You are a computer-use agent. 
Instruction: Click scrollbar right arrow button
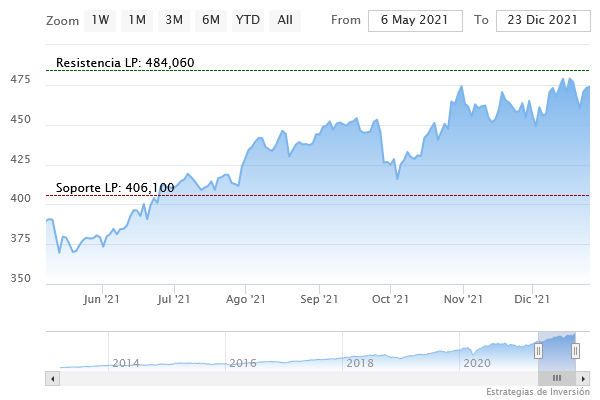click(x=583, y=378)
